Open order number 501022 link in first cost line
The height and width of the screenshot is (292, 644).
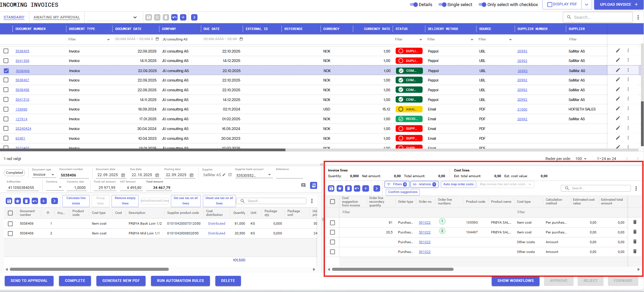pos(425,223)
